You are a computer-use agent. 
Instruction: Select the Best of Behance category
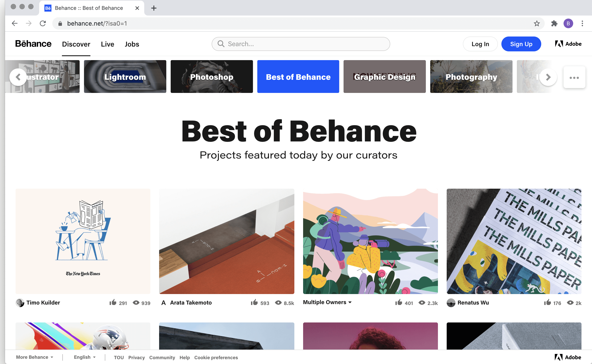(298, 77)
